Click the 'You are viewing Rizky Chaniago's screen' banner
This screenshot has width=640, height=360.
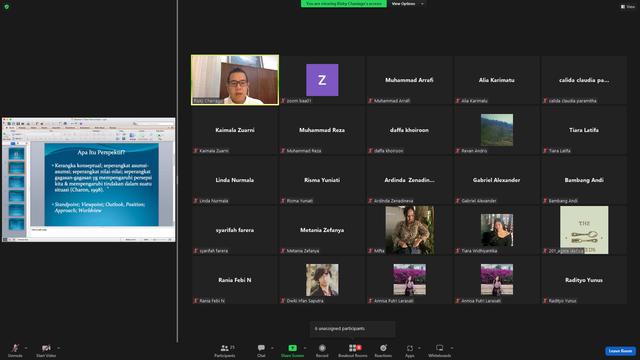coord(344,4)
